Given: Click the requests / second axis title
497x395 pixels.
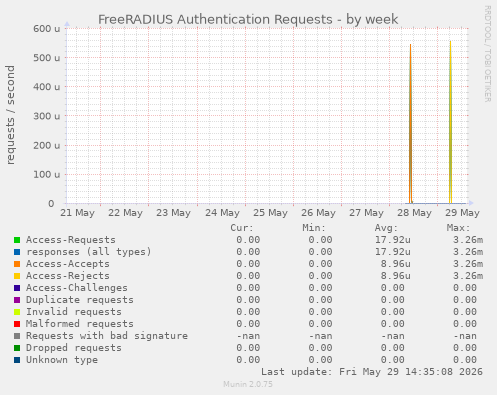Looking at the screenshot, I should pyautogui.click(x=10, y=115).
